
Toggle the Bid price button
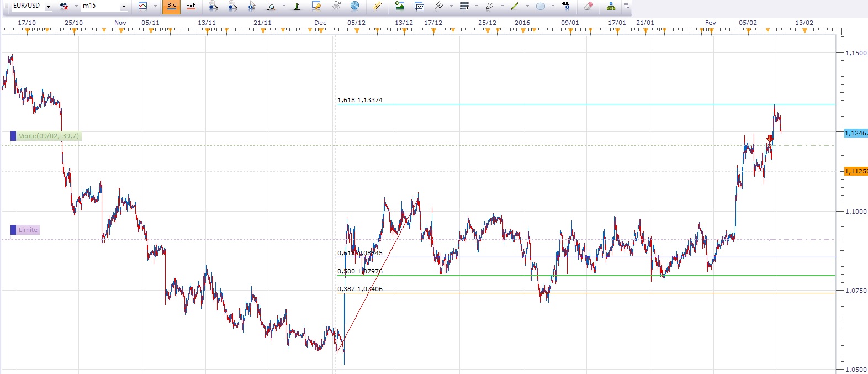point(172,6)
